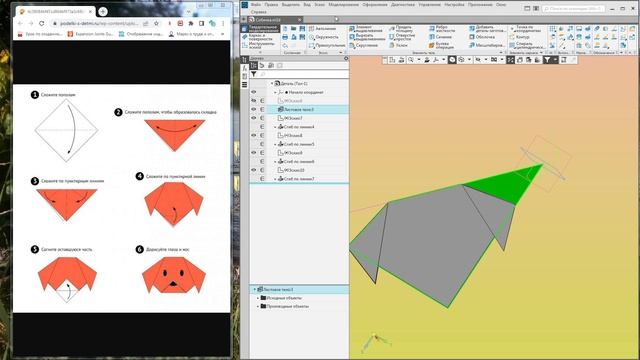640x360 pixels.
Task: Open the Настройка menu
Action: [454, 4]
